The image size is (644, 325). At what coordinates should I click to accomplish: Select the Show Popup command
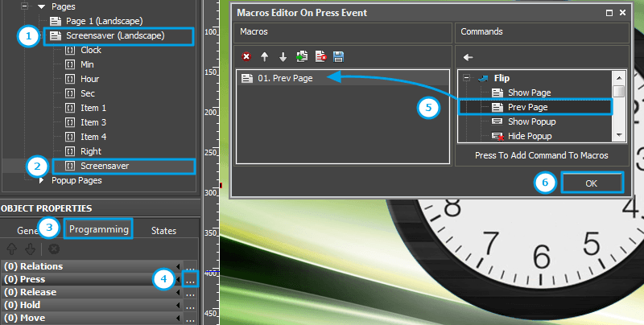pyautogui.click(x=531, y=121)
